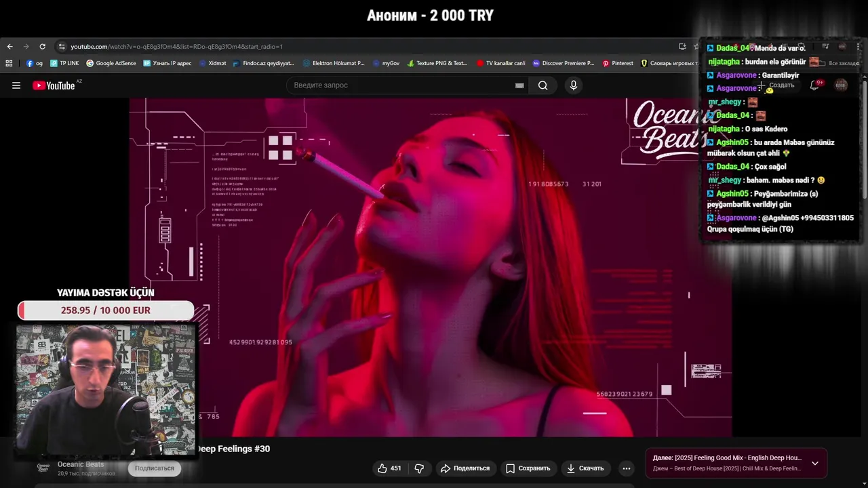
Task: Open the Xidmət bookmark
Action: [213, 63]
